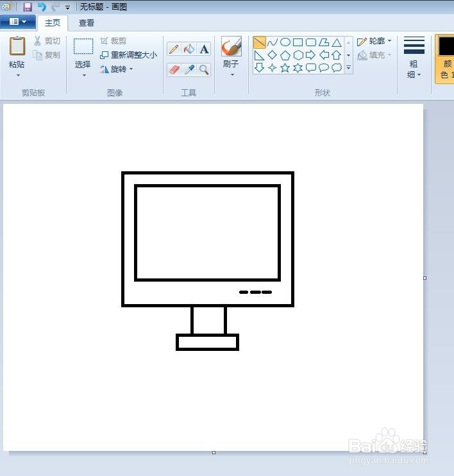Select the Triangle shape
This screenshot has height=476, width=454.
click(x=337, y=42)
